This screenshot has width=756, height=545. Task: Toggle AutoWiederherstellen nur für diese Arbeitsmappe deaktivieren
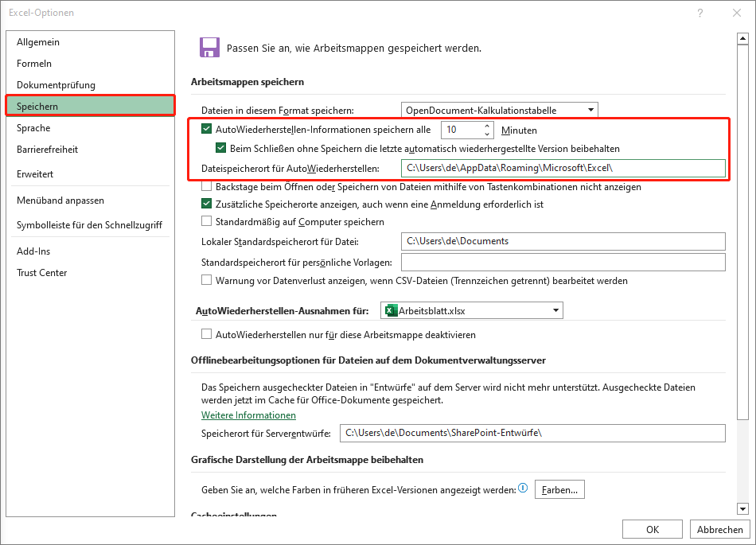coord(206,333)
